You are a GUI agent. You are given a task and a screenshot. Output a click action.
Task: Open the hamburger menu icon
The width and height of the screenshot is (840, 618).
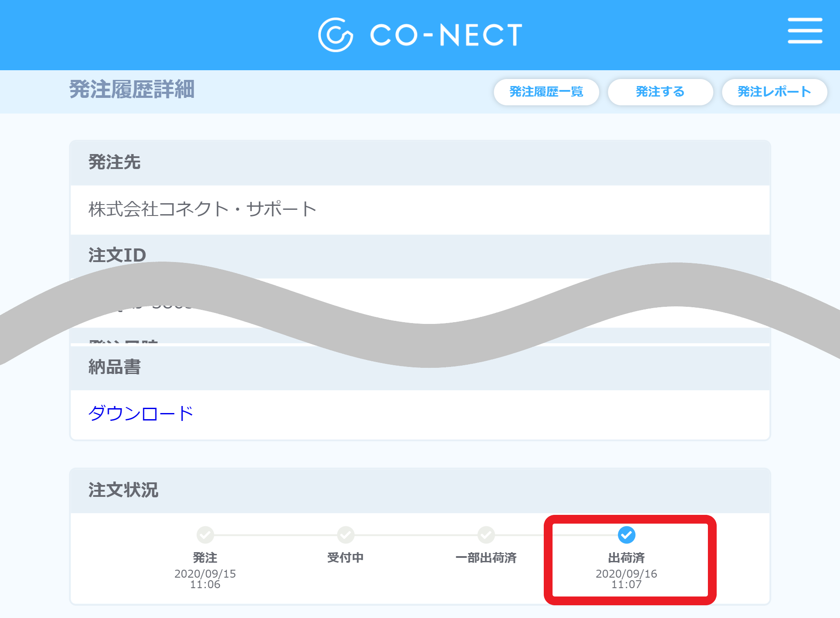coord(805,31)
